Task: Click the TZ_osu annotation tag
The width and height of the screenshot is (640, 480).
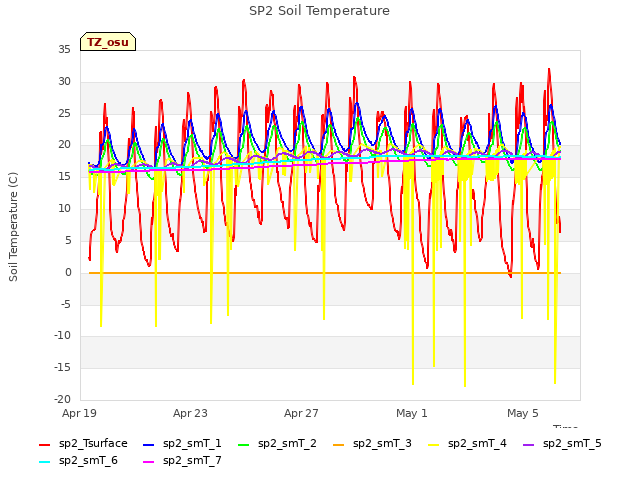Action: point(108,42)
